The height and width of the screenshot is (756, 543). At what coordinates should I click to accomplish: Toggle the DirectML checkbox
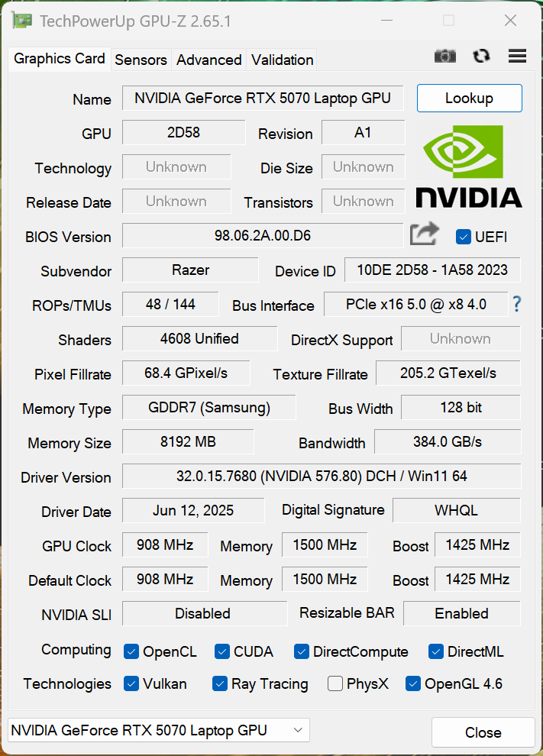(436, 652)
